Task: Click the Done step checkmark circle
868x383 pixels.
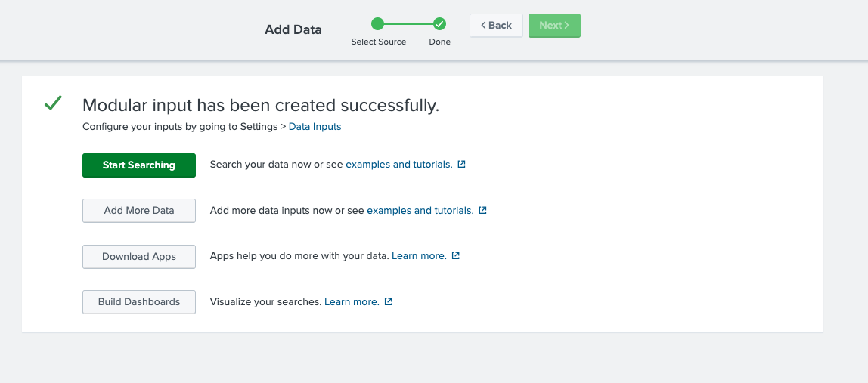Action: click(439, 24)
